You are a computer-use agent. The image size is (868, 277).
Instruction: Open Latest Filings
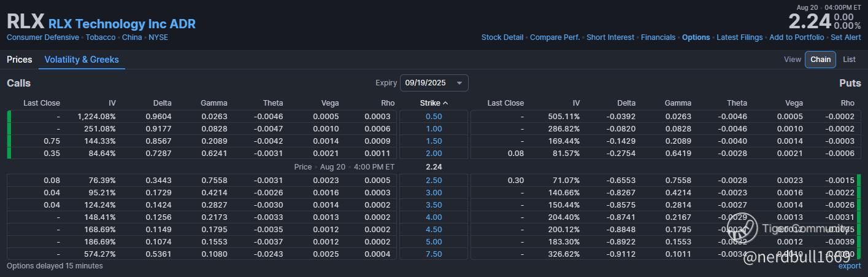point(740,37)
